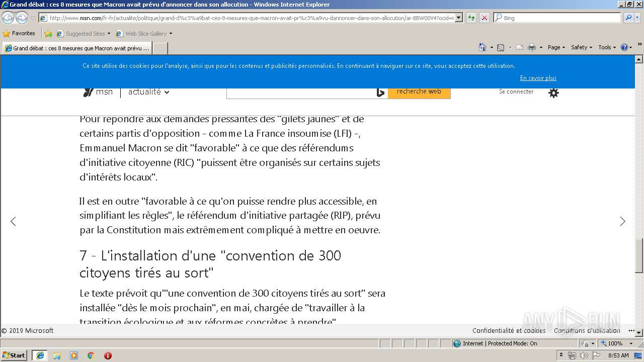
Task: Click Internet Explorer taskbar button
Action: (40, 355)
